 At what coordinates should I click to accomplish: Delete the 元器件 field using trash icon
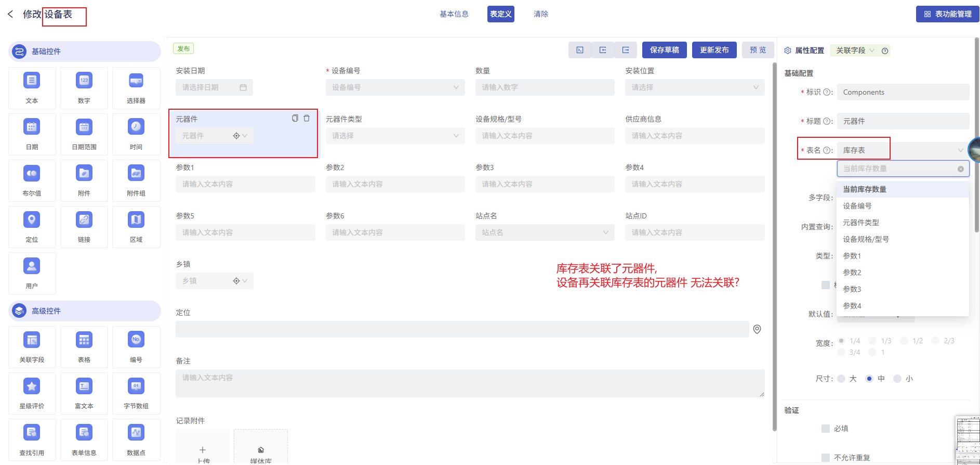(x=307, y=119)
